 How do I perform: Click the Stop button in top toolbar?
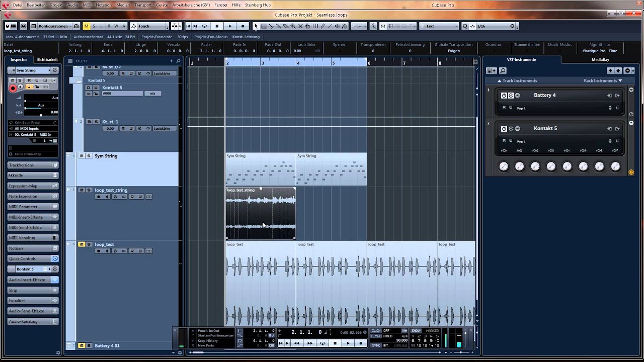point(217,26)
